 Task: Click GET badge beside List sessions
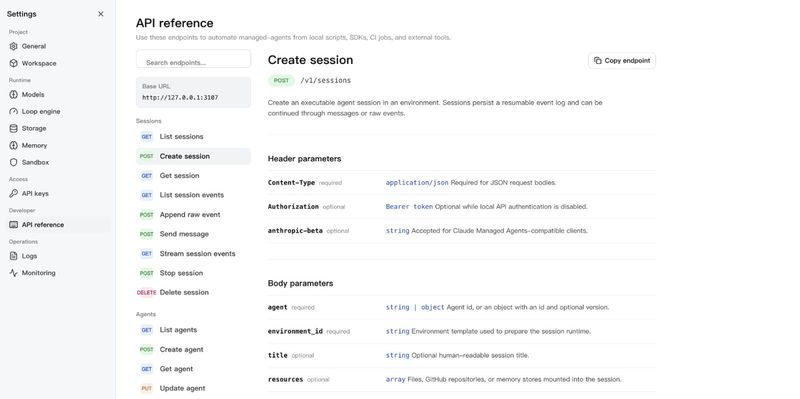(146, 137)
